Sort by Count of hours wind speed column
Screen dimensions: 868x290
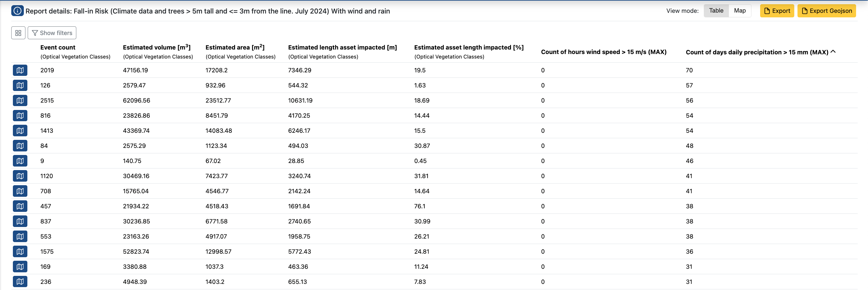coord(603,52)
